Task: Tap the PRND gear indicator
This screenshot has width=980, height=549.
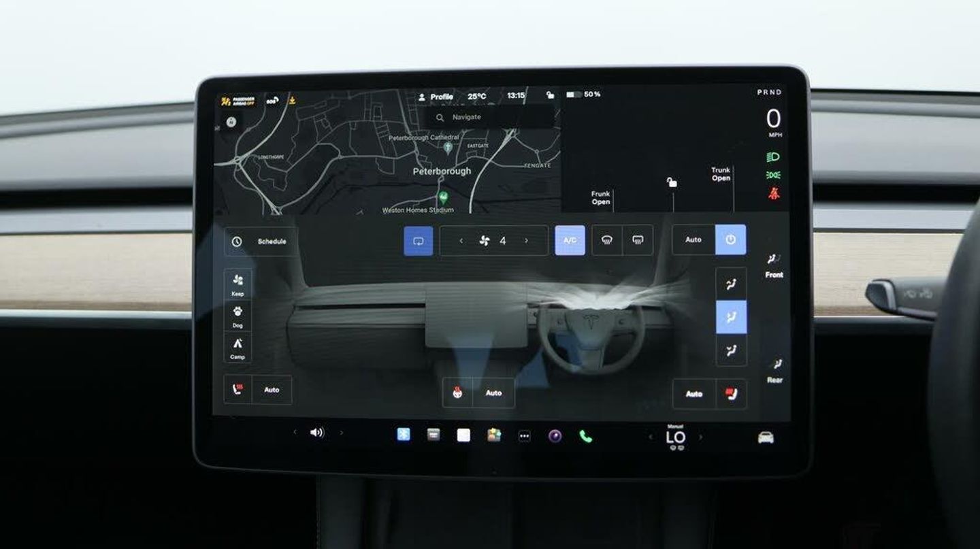Action: tap(770, 93)
